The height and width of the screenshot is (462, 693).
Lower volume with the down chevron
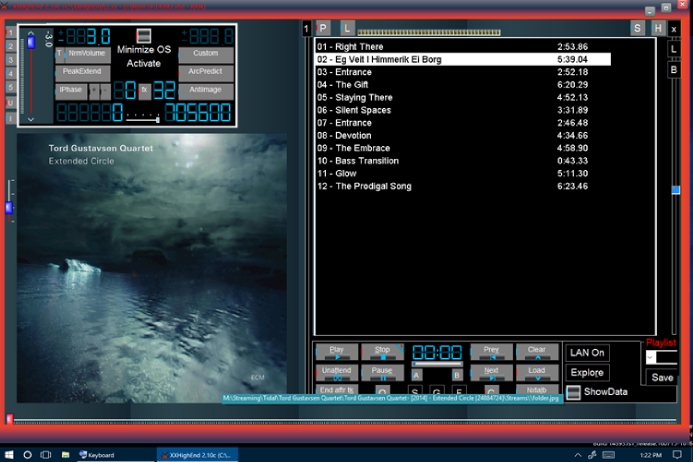tap(31, 119)
